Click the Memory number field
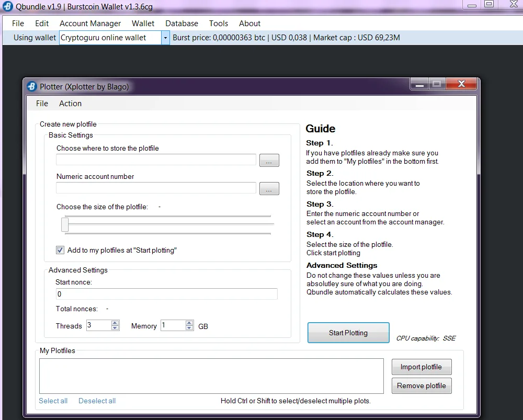This screenshot has width=523, height=420. tap(173, 325)
